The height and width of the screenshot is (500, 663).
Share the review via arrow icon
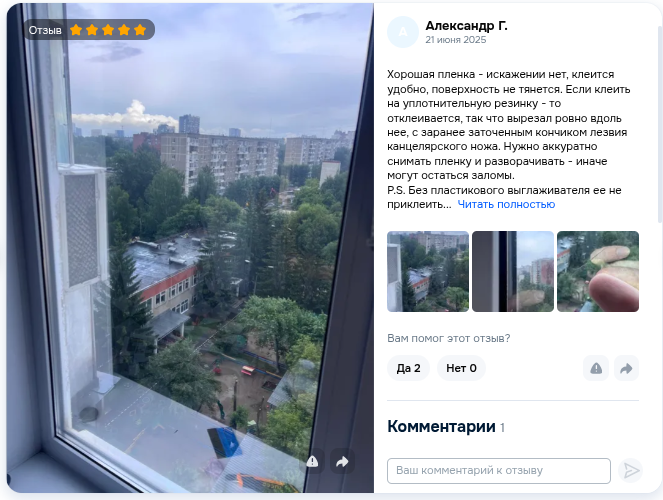626,368
